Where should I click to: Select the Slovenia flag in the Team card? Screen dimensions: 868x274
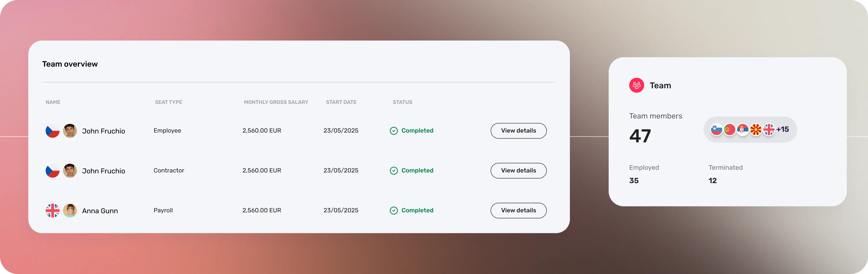click(x=716, y=130)
